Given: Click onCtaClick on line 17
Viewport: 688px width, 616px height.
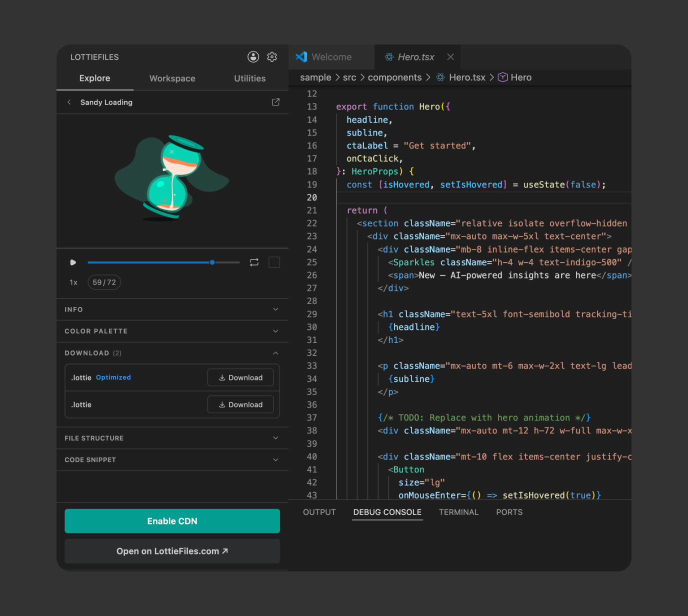Looking at the screenshot, I should pyautogui.click(x=372, y=158).
